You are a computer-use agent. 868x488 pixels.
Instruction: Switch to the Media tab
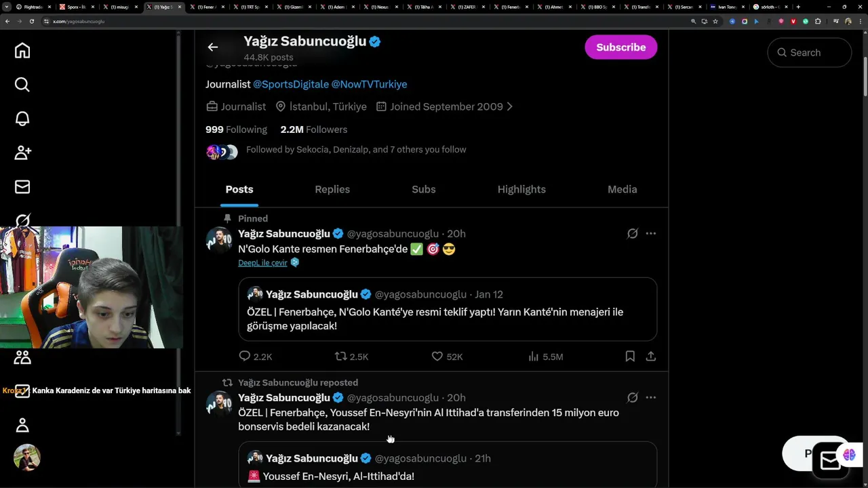pos(622,190)
